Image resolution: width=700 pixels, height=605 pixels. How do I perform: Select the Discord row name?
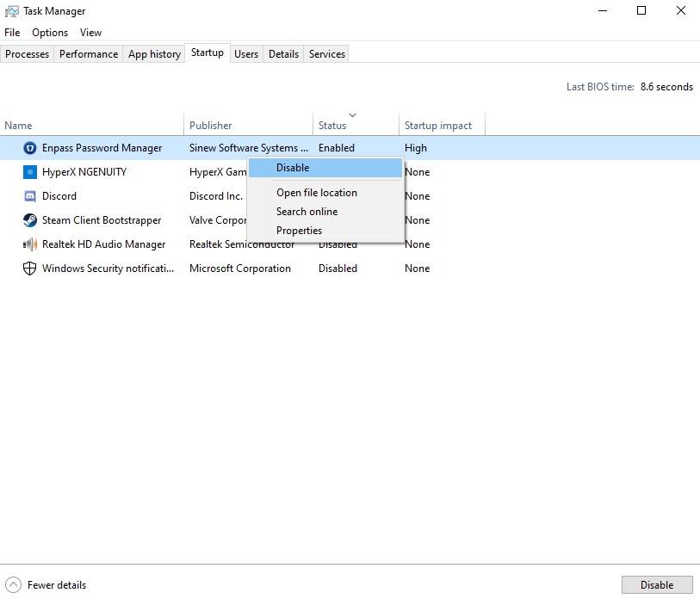(x=59, y=196)
